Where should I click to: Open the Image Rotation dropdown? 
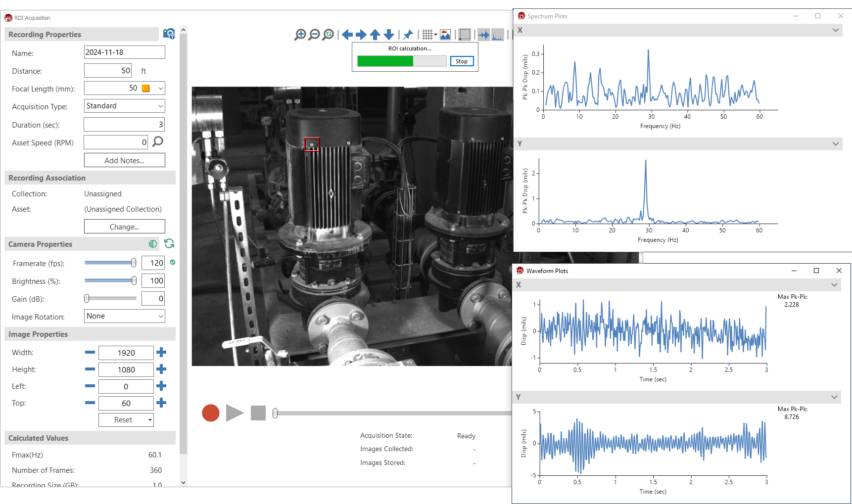160,316
